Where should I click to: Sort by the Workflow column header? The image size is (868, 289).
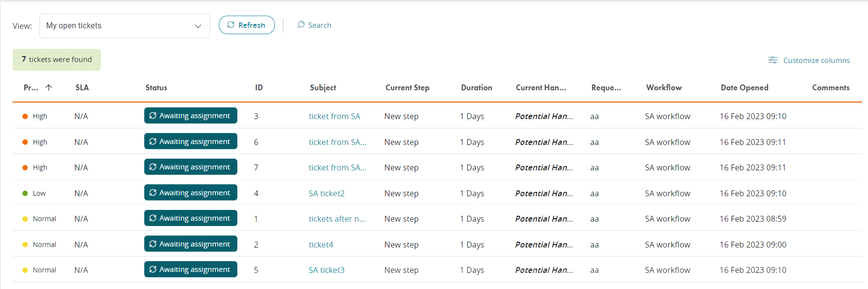pos(664,87)
